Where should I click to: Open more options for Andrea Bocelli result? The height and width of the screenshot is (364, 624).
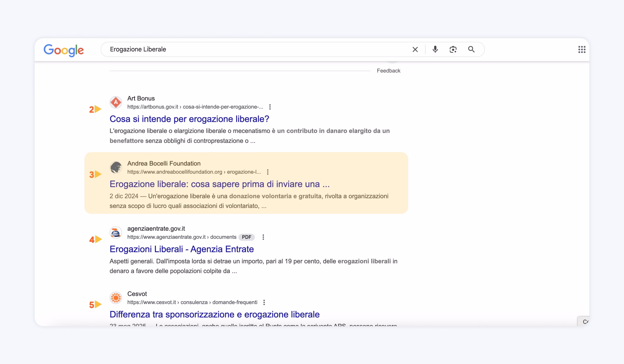click(x=268, y=172)
